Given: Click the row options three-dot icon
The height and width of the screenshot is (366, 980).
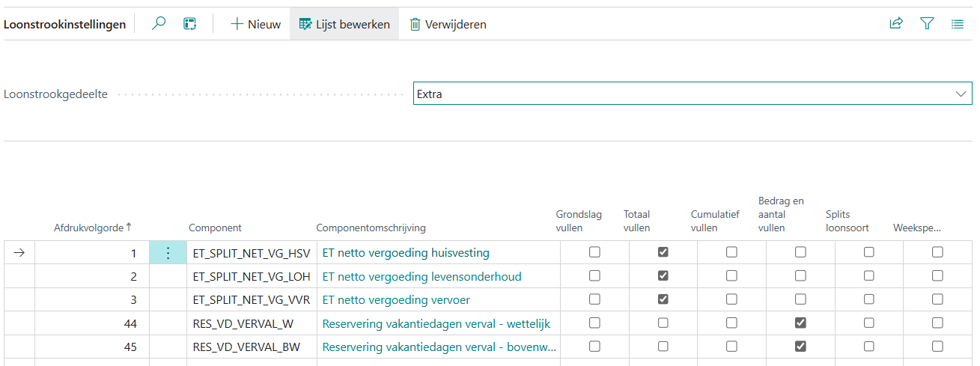Looking at the screenshot, I should tap(168, 253).
